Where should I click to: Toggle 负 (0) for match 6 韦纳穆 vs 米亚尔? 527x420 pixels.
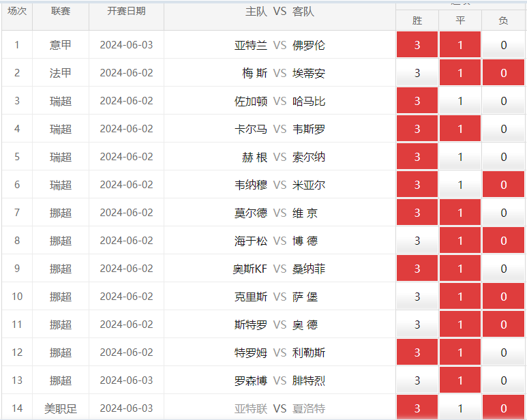pos(503,185)
